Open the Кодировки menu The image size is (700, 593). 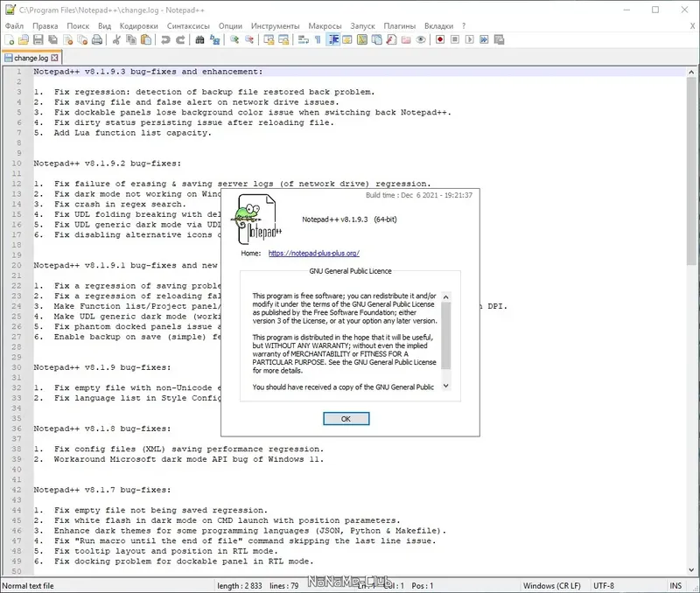click(x=139, y=26)
